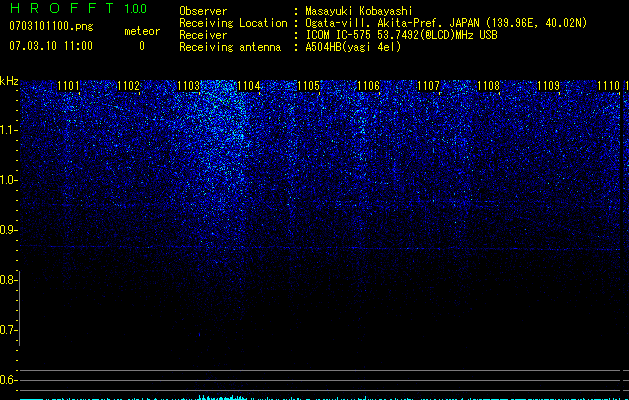Click the timestamp 07.03.10 11:00
629x400 pixels.
click(51, 46)
